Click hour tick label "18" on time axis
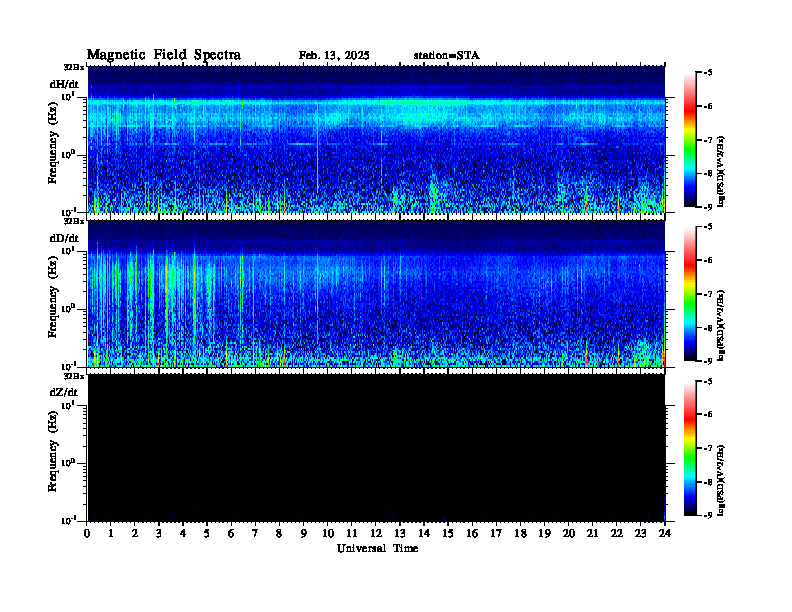The height and width of the screenshot is (612, 792). click(520, 534)
